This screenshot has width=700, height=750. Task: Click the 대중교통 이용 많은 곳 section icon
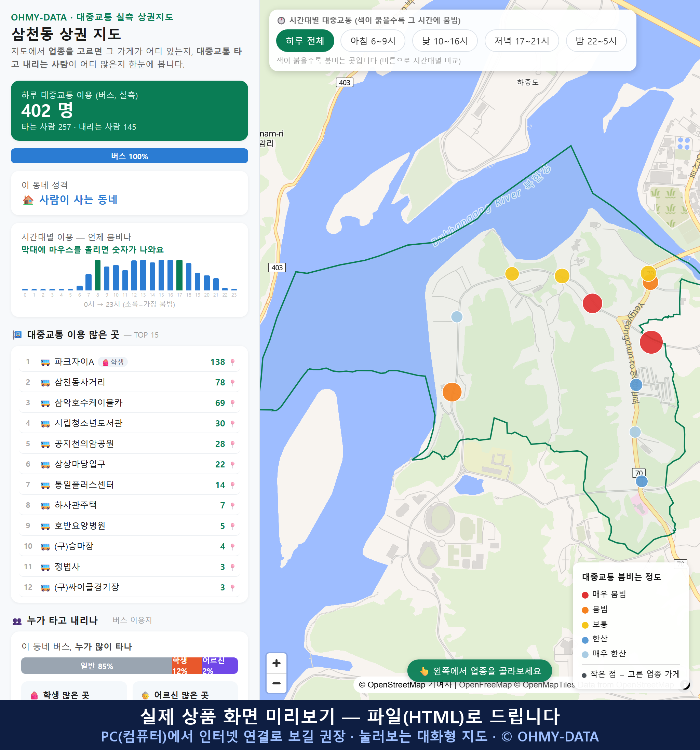[17, 335]
